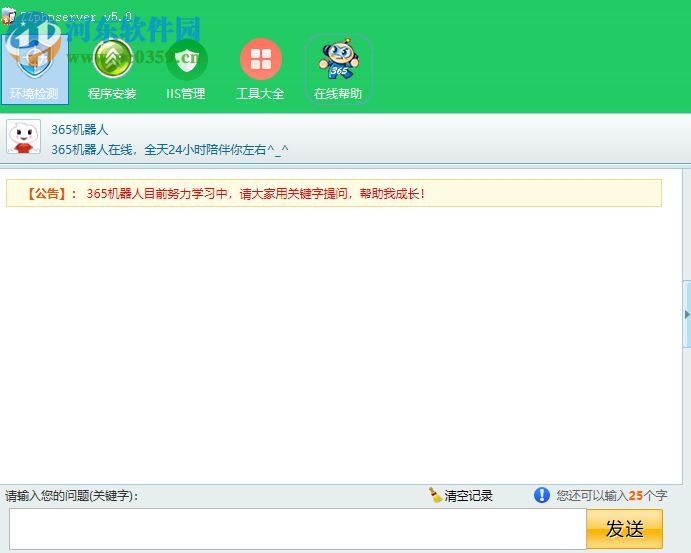Expand the side panel arrow handle

point(687,314)
